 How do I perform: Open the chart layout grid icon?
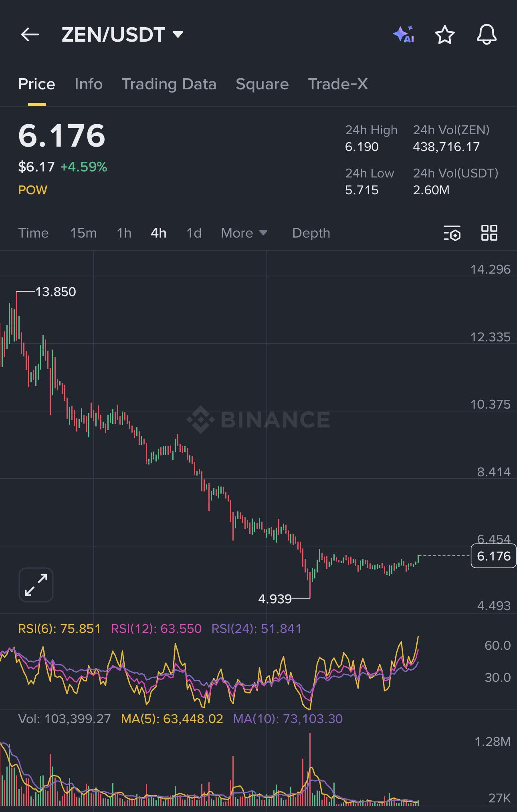pos(489,233)
